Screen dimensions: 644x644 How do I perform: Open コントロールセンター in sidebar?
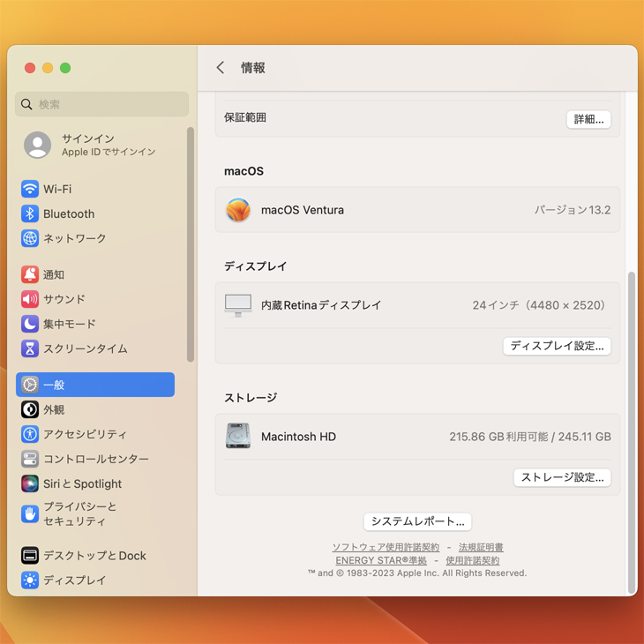[x=95, y=459]
